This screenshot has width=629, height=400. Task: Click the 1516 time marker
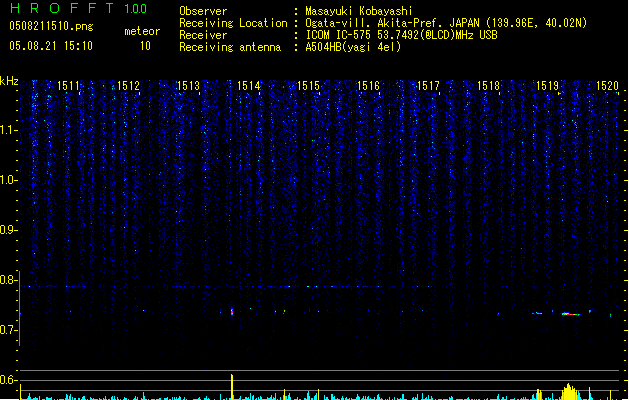(368, 86)
